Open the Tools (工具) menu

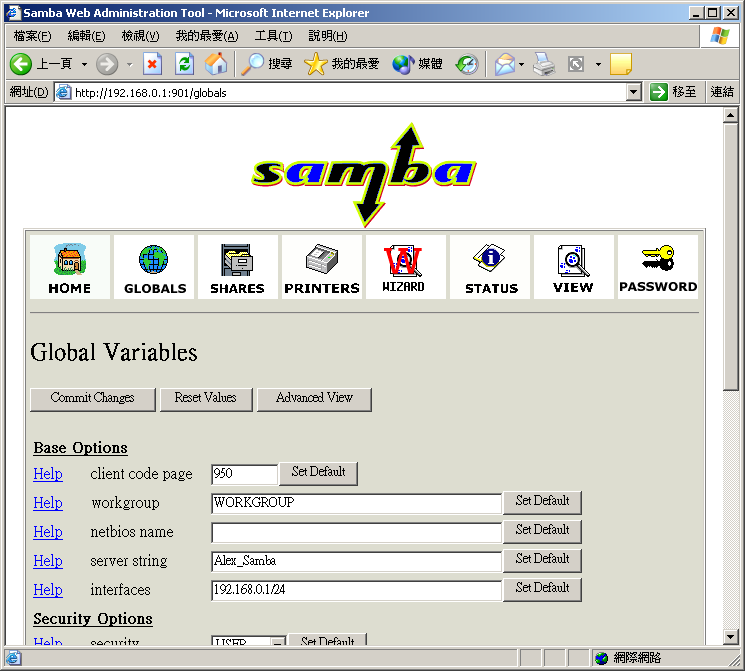click(273, 36)
